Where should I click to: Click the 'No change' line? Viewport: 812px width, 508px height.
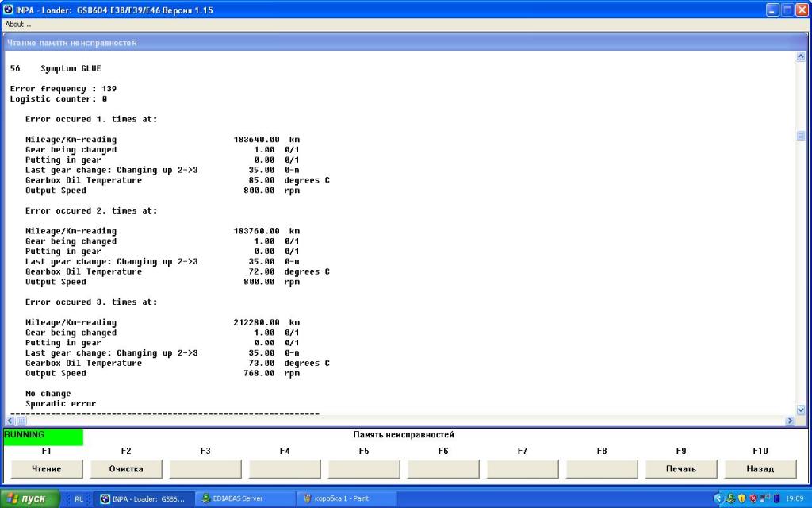(x=48, y=394)
